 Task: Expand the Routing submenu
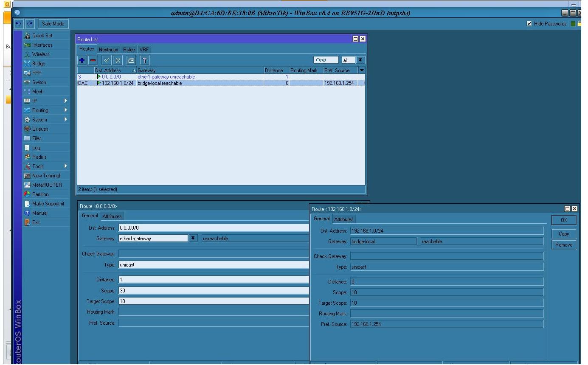[x=46, y=110]
